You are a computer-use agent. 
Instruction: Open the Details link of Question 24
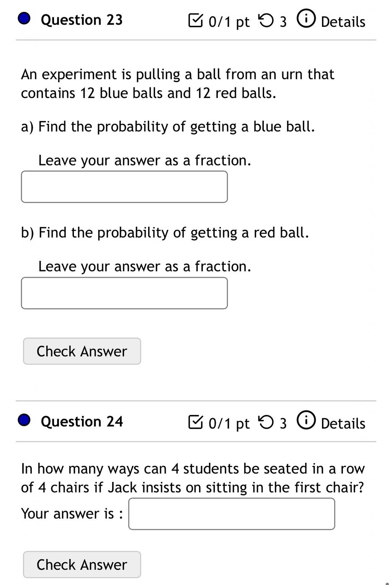(343, 423)
